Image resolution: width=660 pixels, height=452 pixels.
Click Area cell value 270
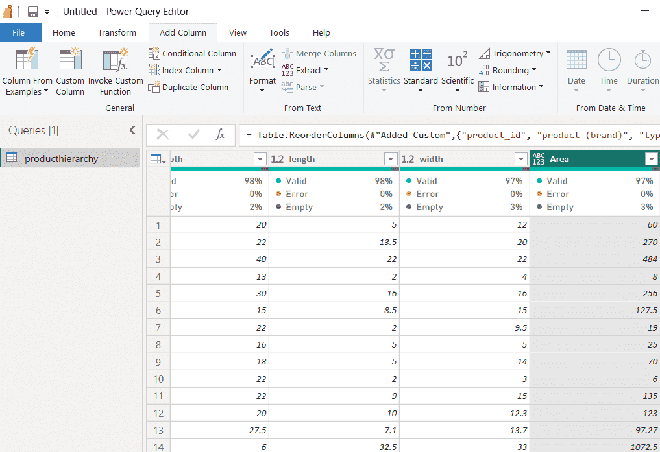click(x=595, y=242)
